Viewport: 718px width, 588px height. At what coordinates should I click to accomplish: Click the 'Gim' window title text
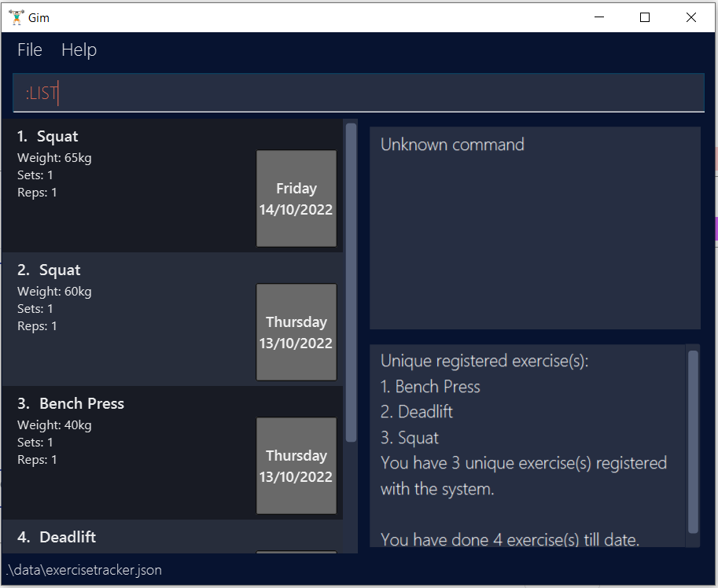click(39, 18)
